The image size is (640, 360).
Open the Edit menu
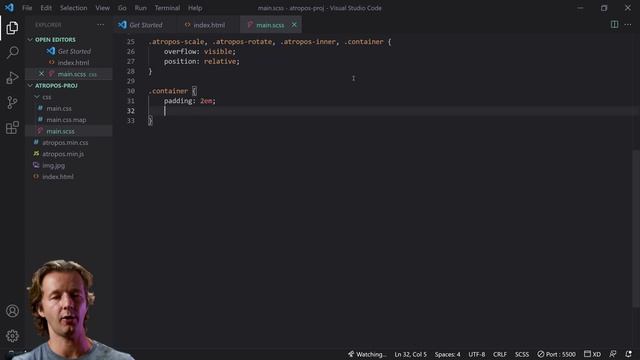[x=46, y=8]
